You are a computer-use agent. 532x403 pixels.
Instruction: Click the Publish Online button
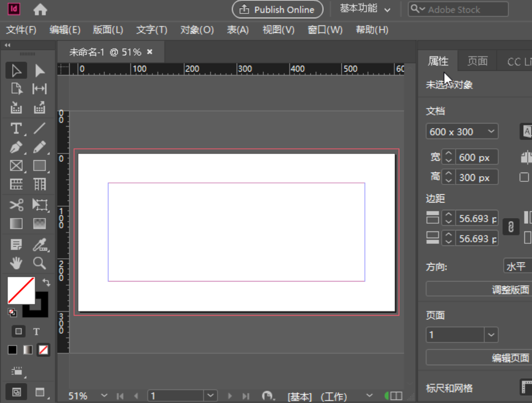277,9
